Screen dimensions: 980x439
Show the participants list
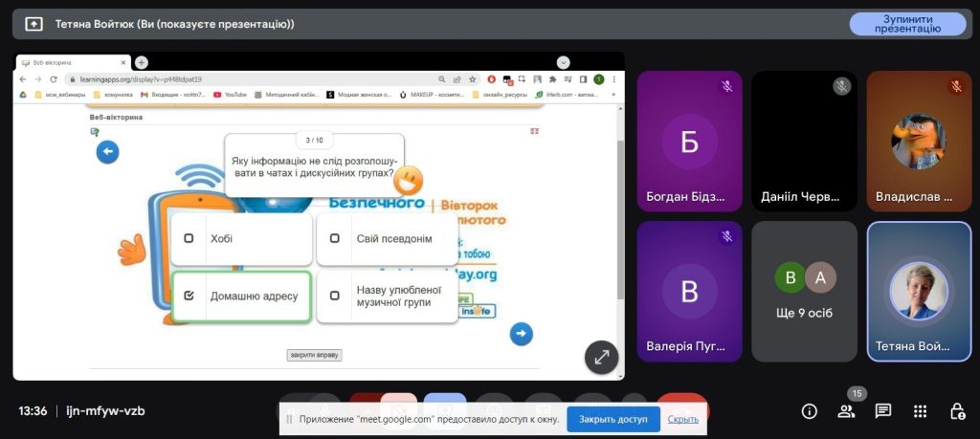point(846,411)
